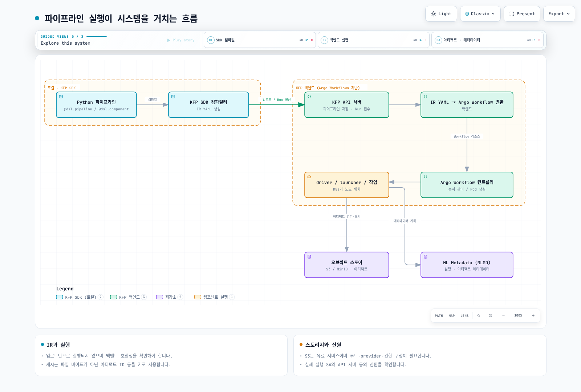Toggle MAP mode in canvas toolbar
Image resolution: width=581 pixels, height=392 pixels.
coord(452,316)
